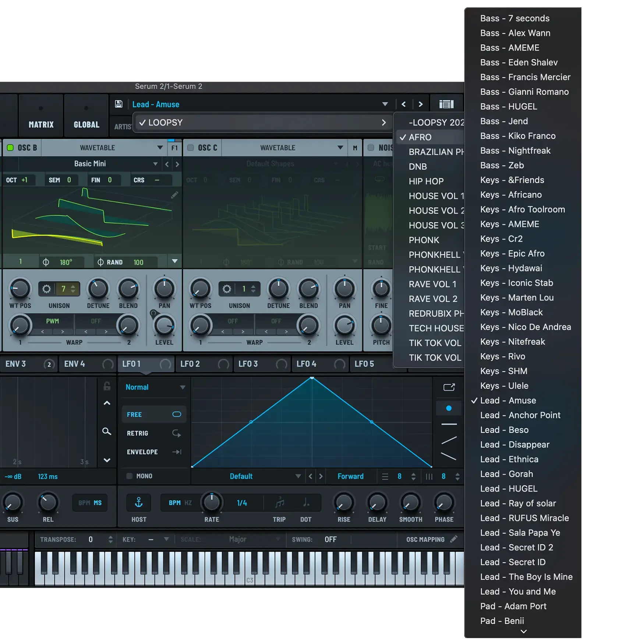Select the LFO falling ramp tool
This screenshot has height=644, width=644.
(449, 456)
